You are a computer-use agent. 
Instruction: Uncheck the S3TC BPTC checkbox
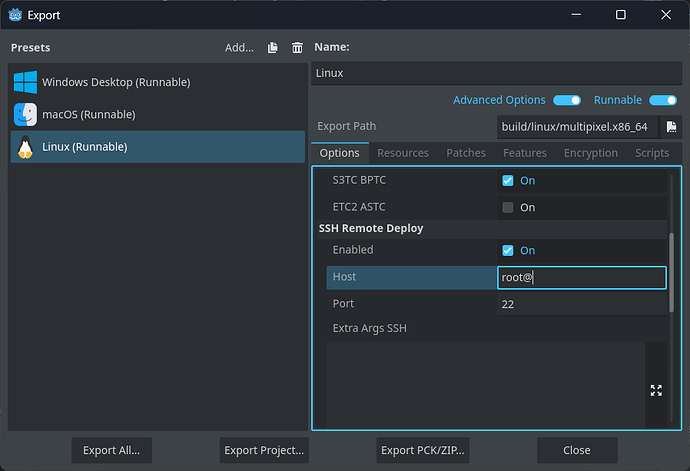[x=508, y=180]
